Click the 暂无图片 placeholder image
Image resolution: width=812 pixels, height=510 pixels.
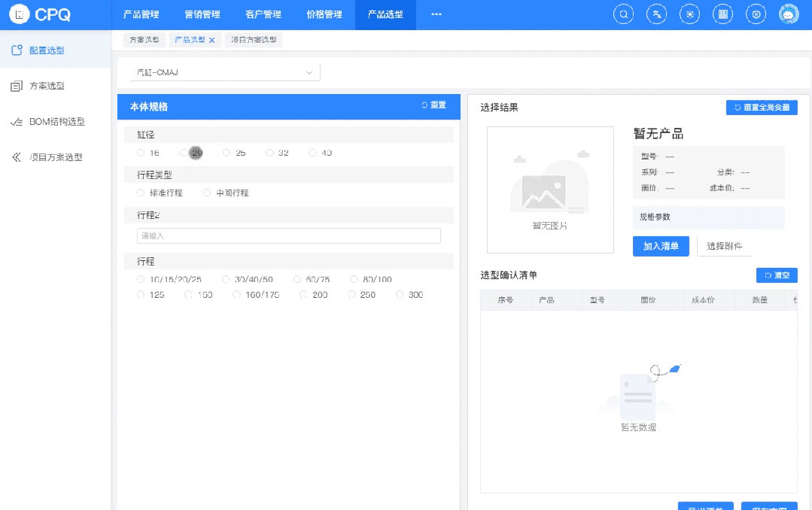(550, 190)
